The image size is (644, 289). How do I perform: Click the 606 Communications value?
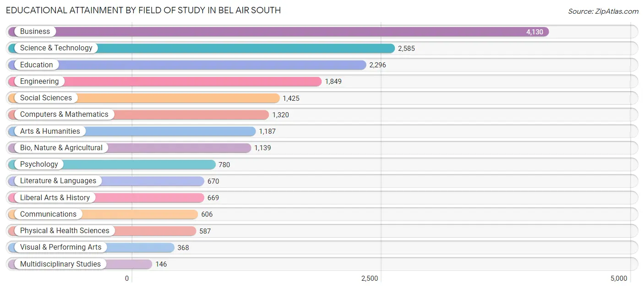tap(207, 214)
